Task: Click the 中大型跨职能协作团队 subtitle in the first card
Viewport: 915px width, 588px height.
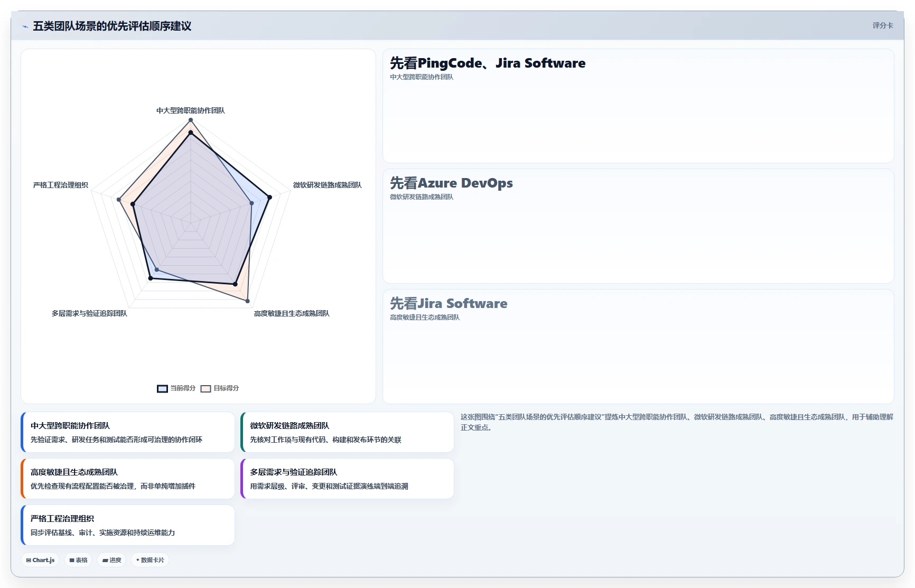Action: [x=422, y=77]
